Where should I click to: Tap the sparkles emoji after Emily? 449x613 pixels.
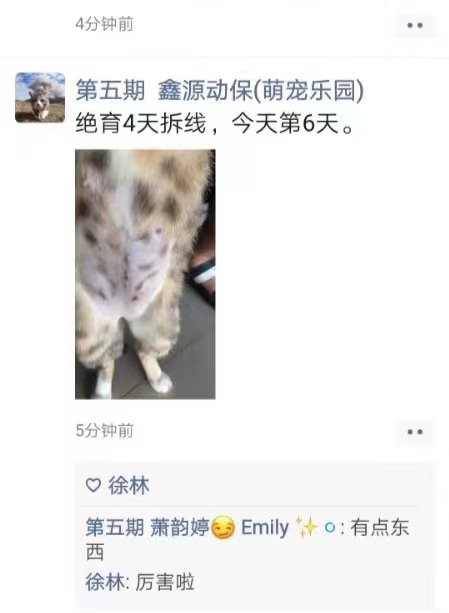(306, 527)
